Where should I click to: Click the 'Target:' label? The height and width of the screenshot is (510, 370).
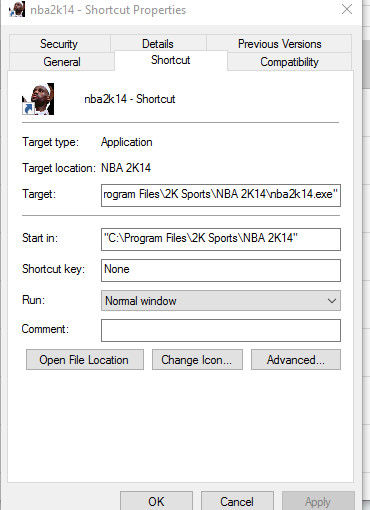39,194
